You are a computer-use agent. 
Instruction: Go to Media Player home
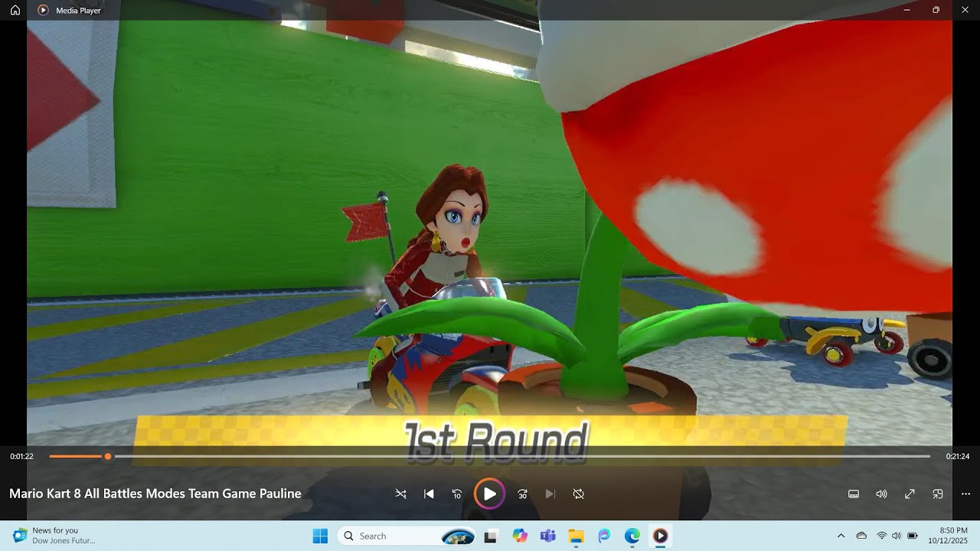click(15, 10)
